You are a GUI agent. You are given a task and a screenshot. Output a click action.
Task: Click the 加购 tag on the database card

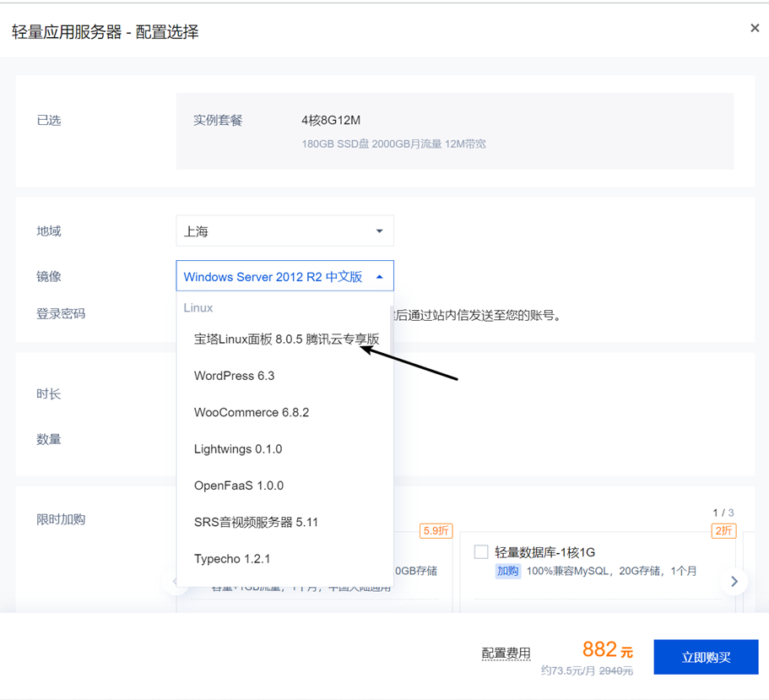coord(507,571)
